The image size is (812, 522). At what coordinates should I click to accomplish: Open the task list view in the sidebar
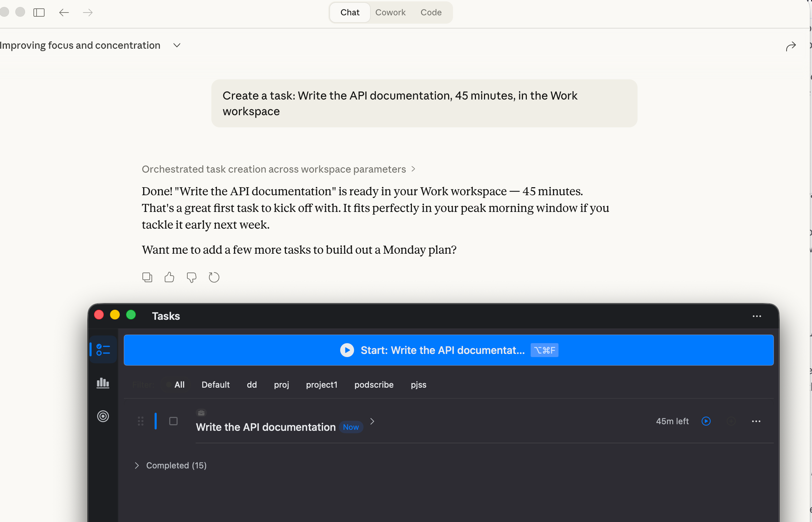103,349
